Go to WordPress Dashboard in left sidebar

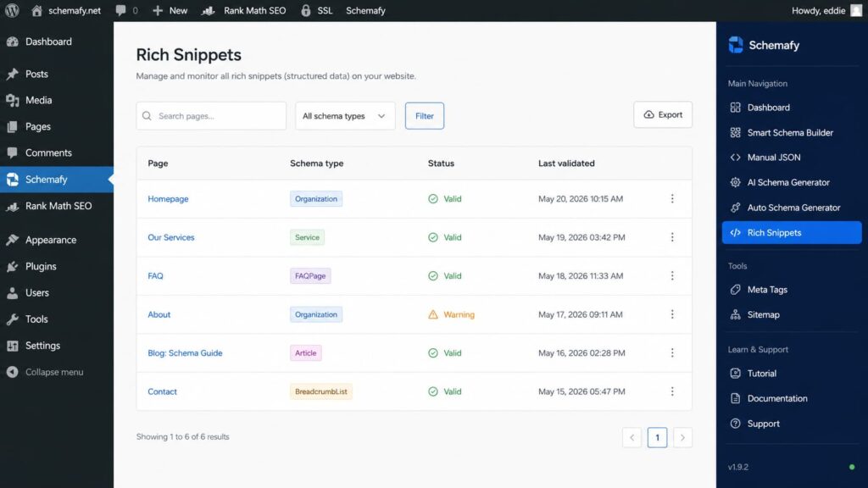[57, 42]
